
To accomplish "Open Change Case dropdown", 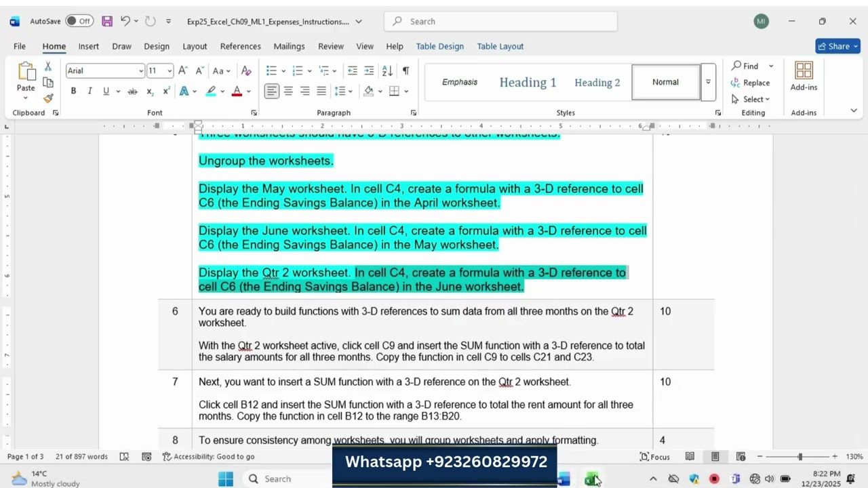I will tap(222, 70).
